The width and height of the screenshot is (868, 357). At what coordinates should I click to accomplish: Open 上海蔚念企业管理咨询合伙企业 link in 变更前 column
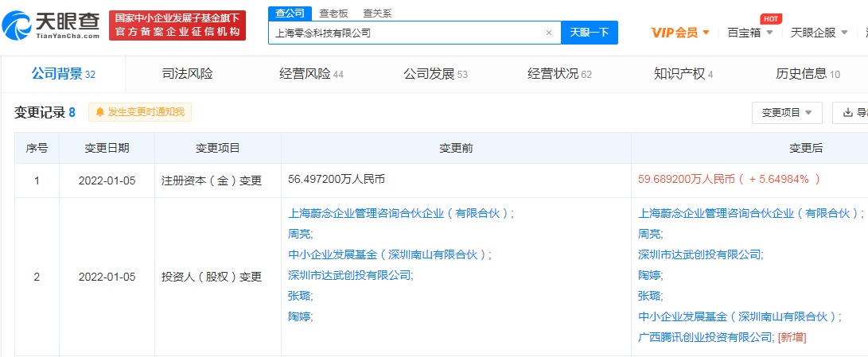coord(399,213)
